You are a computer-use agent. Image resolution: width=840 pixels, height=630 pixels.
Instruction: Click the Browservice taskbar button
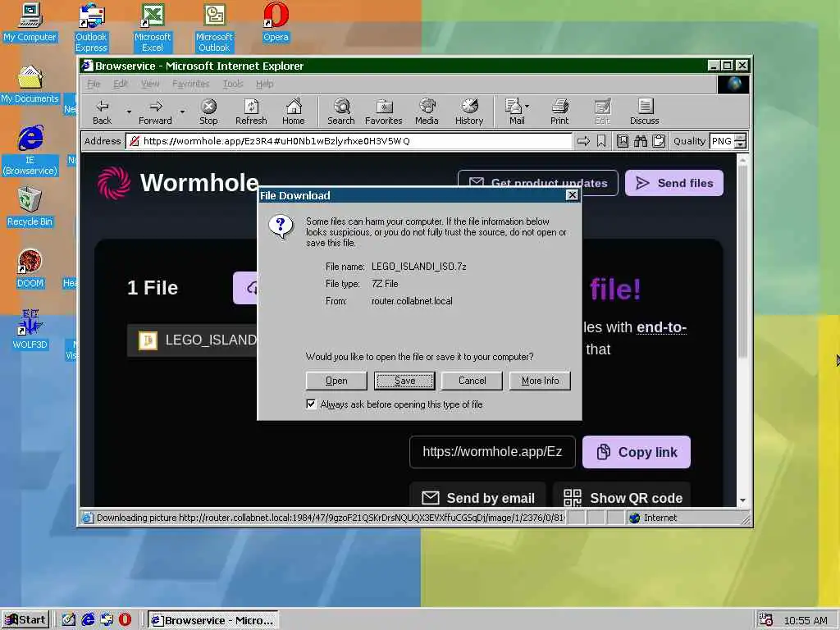click(213, 620)
